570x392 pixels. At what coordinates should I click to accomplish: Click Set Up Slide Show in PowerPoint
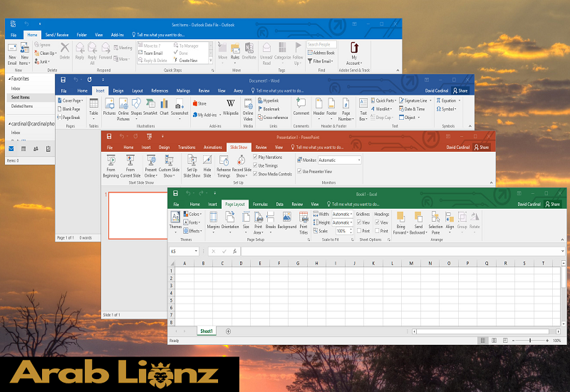coord(192,166)
